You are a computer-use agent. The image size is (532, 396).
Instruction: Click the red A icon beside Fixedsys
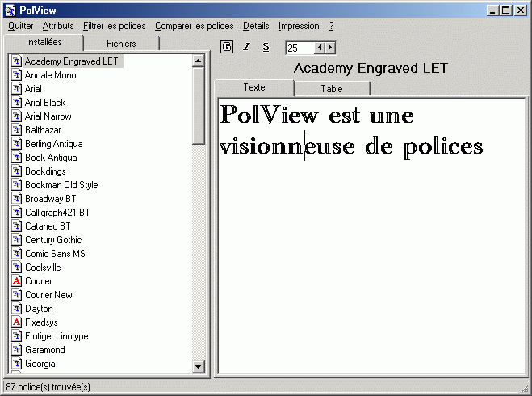17,322
